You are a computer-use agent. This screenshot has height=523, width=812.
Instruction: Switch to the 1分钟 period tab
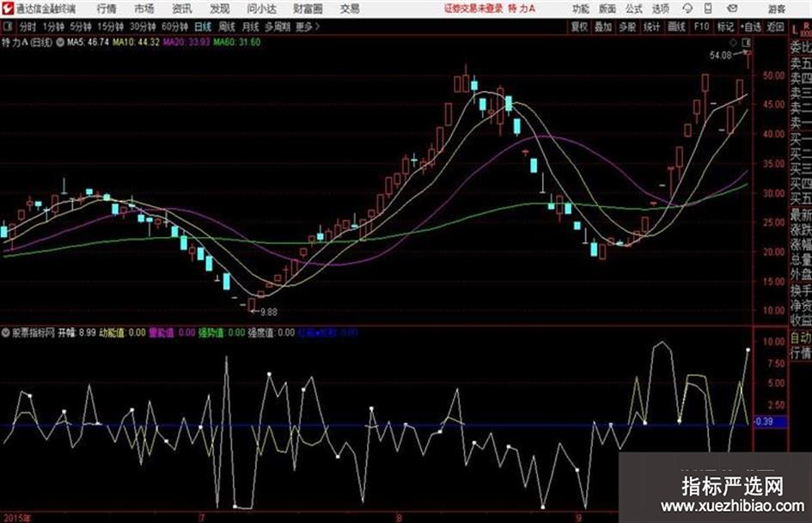coord(53,27)
